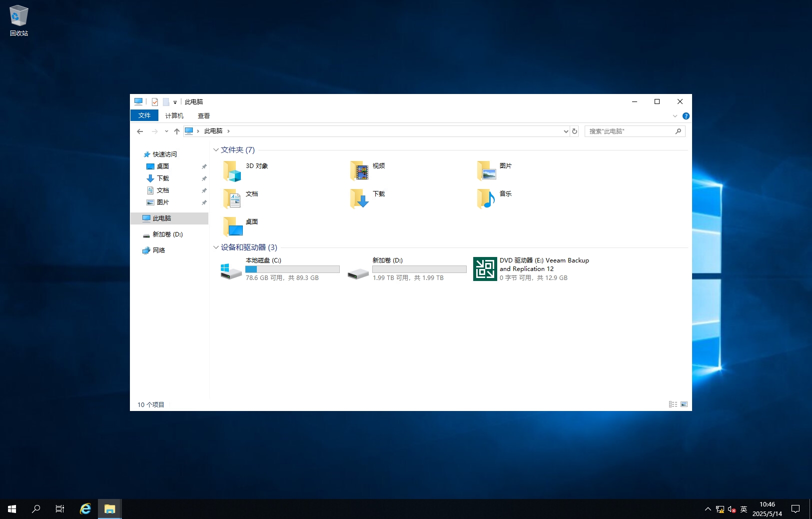Click the C: drive usage bar
The width and height of the screenshot is (812, 519).
pyautogui.click(x=292, y=269)
